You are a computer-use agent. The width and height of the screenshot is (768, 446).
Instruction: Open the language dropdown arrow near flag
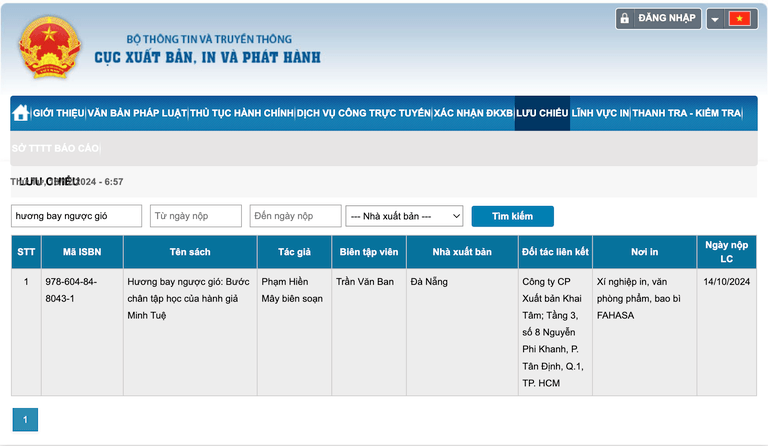pyautogui.click(x=715, y=19)
